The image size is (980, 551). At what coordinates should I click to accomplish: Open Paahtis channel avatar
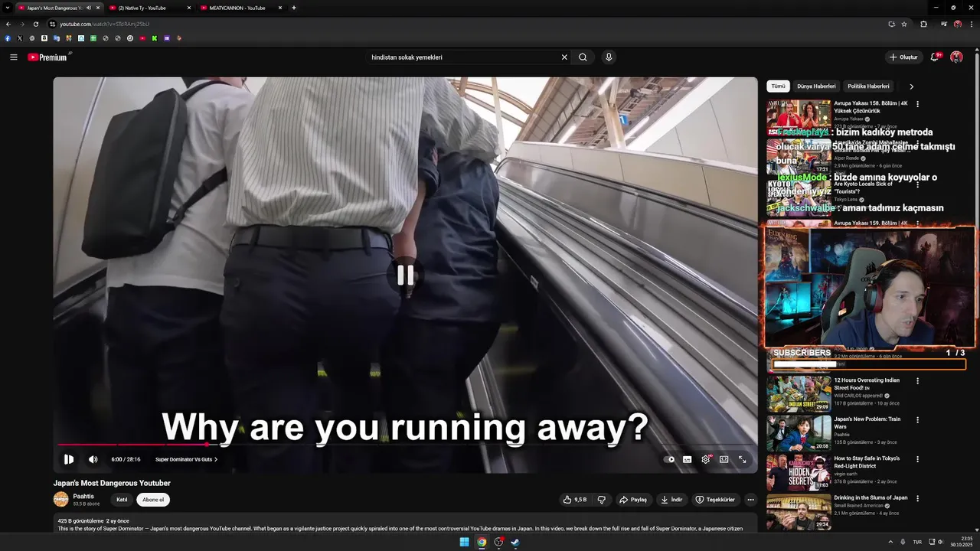[x=60, y=500]
